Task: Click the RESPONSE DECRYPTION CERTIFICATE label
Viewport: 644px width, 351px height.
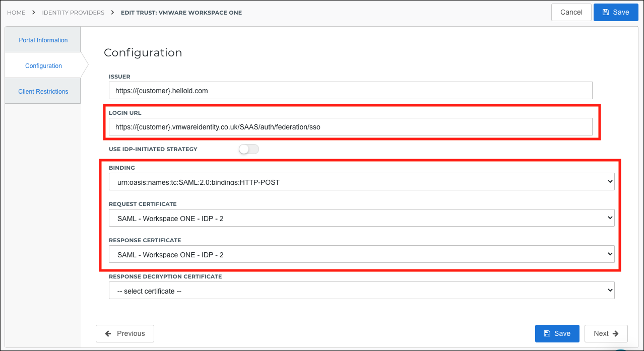Action: pyautogui.click(x=165, y=276)
